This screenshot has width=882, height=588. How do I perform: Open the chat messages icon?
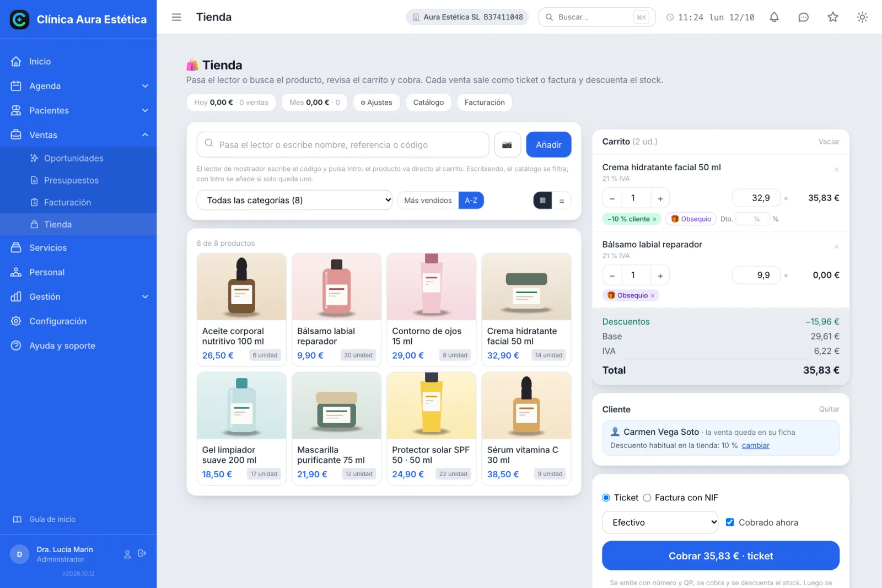[x=803, y=17]
